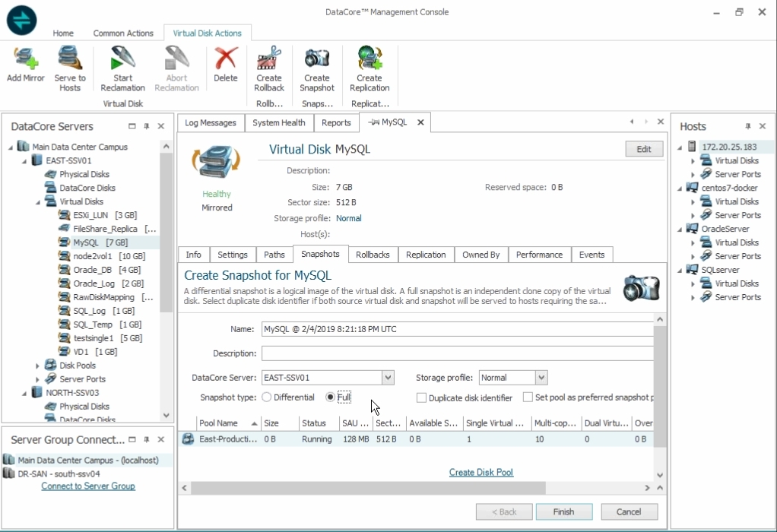Check Set pool as preferred snapshot pool

click(528, 397)
